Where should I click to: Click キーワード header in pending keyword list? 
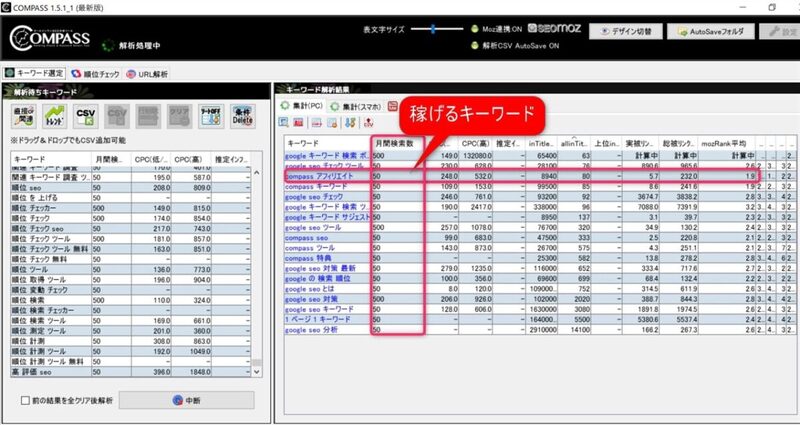[51, 159]
